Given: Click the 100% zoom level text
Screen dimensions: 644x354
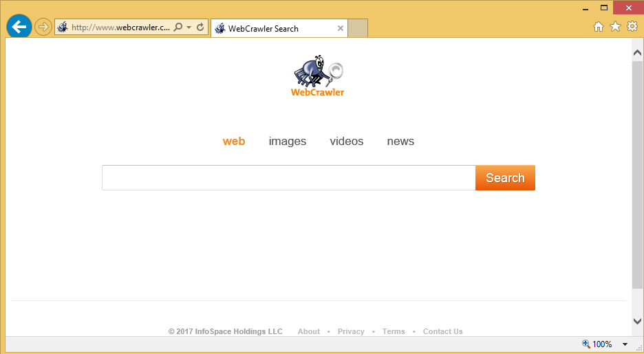Looking at the screenshot, I should (x=602, y=344).
